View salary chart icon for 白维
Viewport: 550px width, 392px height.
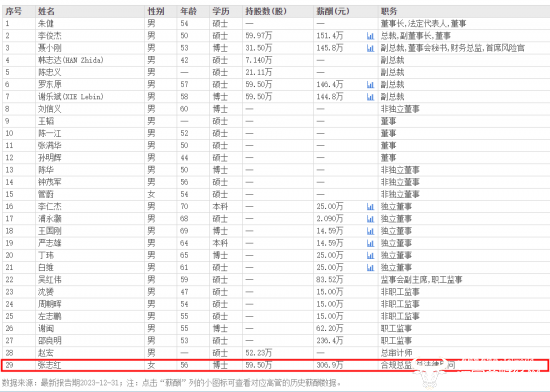coord(370,268)
